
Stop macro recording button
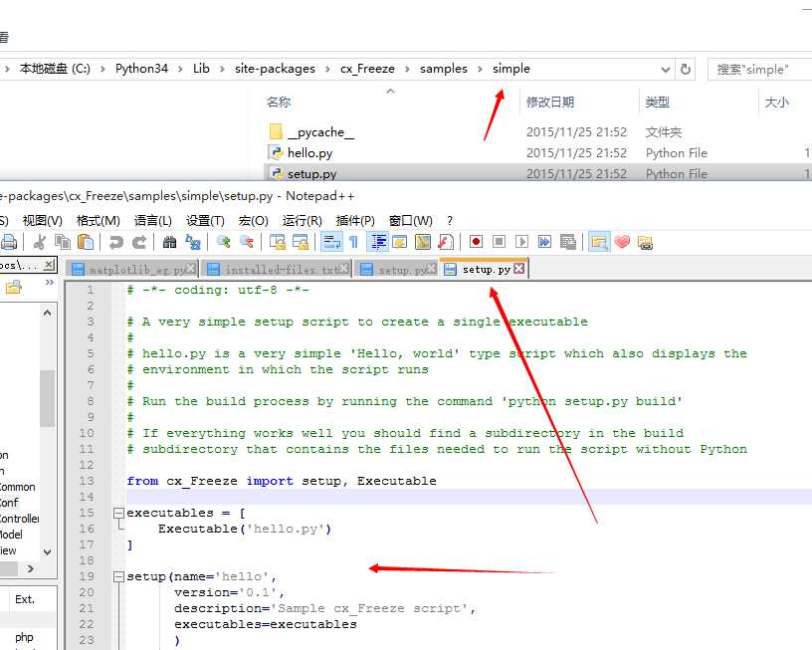click(499, 242)
